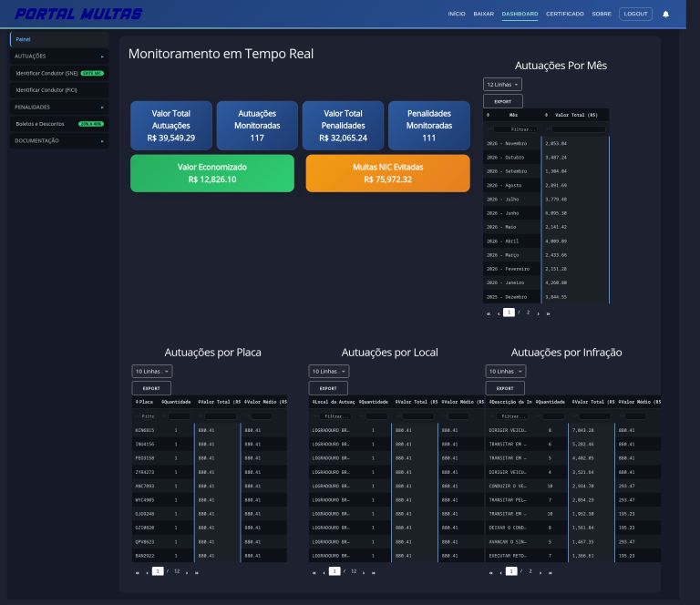Jump to last page of Autuações por Infração

[x=551, y=572]
